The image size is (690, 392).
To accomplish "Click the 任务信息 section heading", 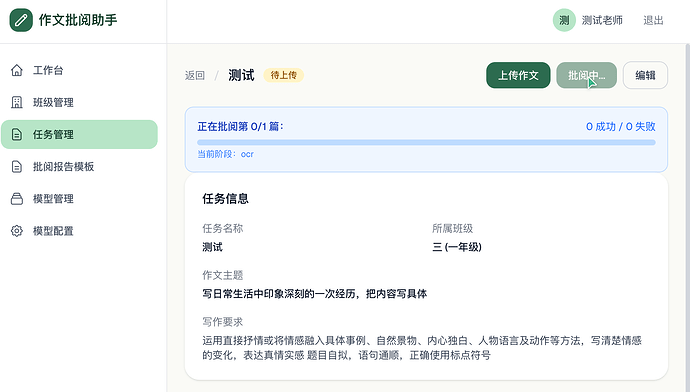I will 225,199.
